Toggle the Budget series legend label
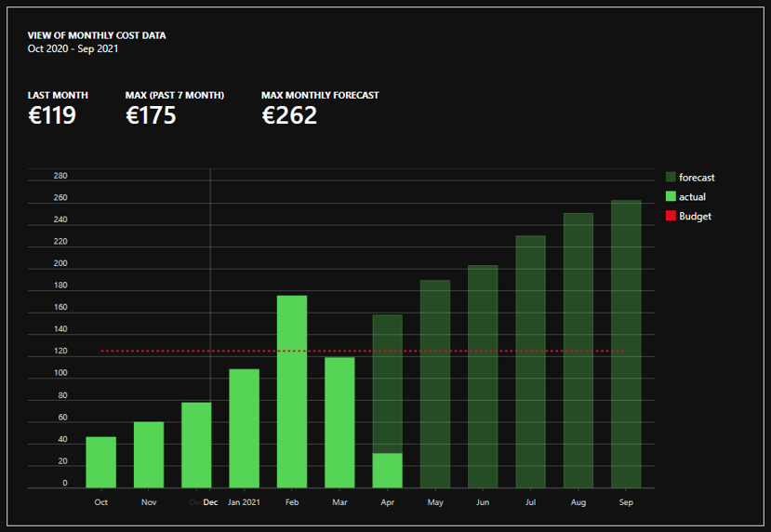 [695, 216]
